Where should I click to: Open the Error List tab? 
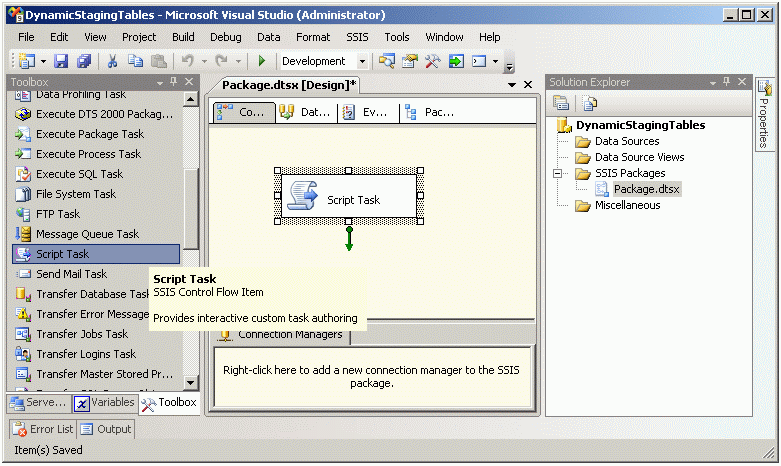pyautogui.click(x=43, y=429)
